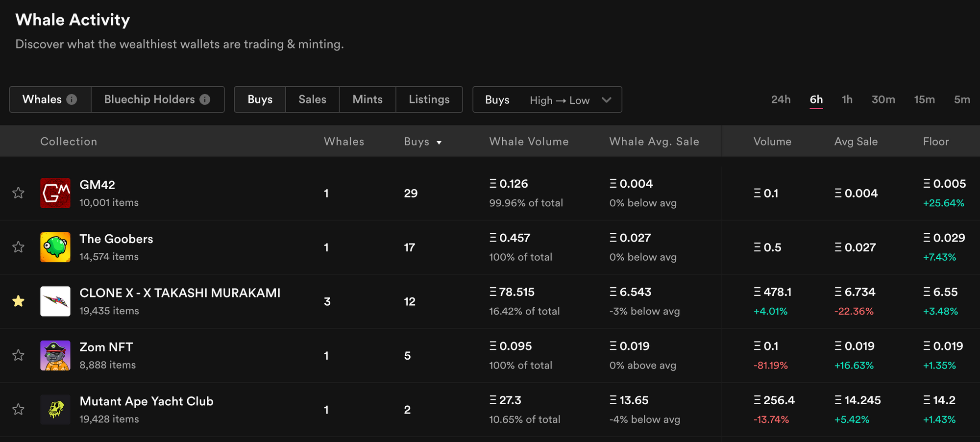
Task: Click CLONE X buys count 12
Action: pos(410,301)
